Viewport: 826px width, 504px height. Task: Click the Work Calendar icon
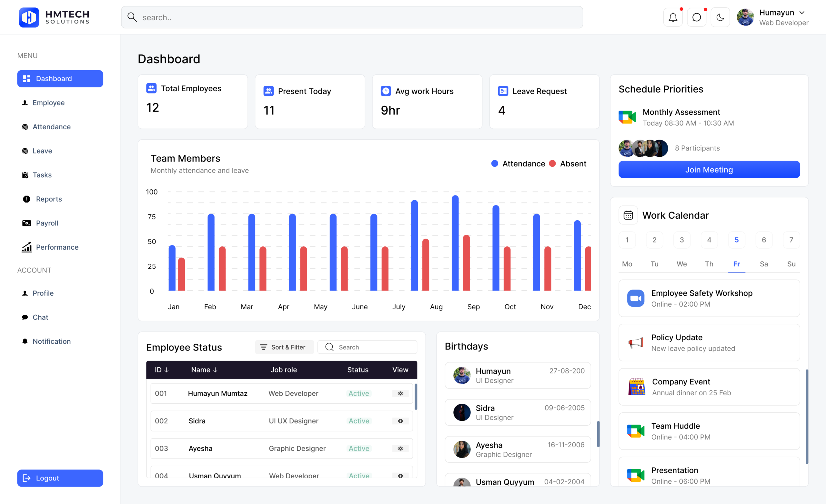click(x=628, y=215)
